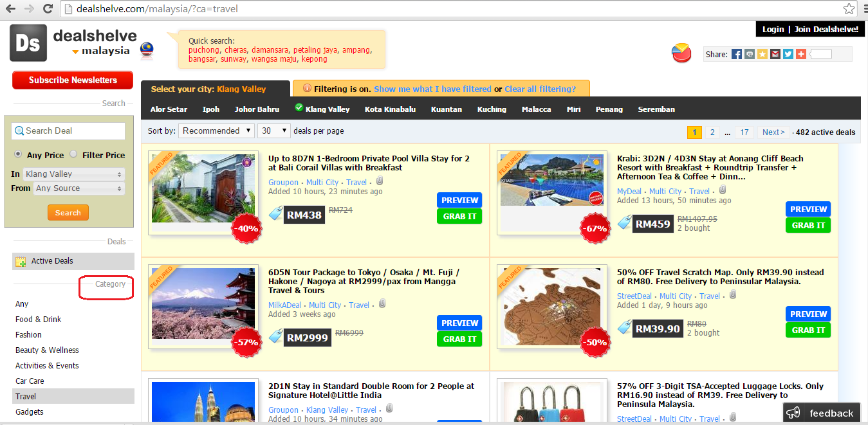This screenshot has height=425, width=868.
Task: Choose Ipoh city
Action: click(x=211, y=109)
